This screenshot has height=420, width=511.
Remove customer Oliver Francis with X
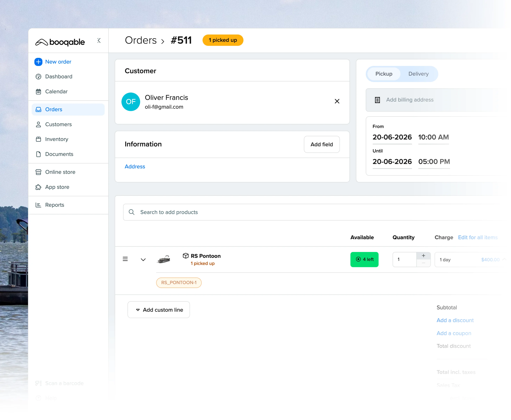pyautogui.click(x=337, y=101)
